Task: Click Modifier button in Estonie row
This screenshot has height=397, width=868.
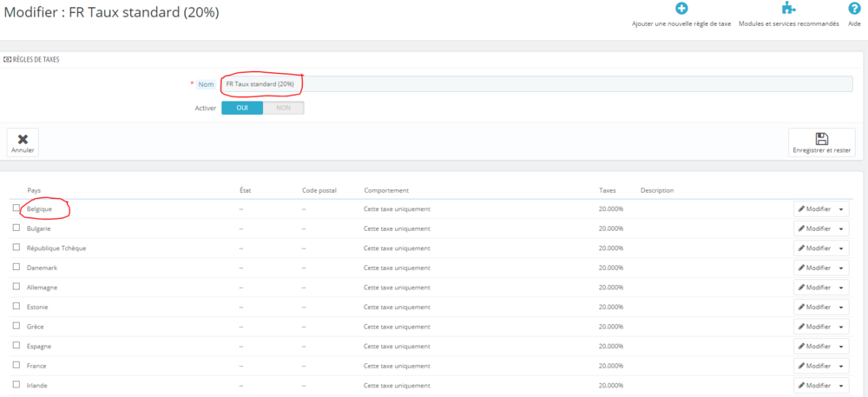Action: [814, 308]
